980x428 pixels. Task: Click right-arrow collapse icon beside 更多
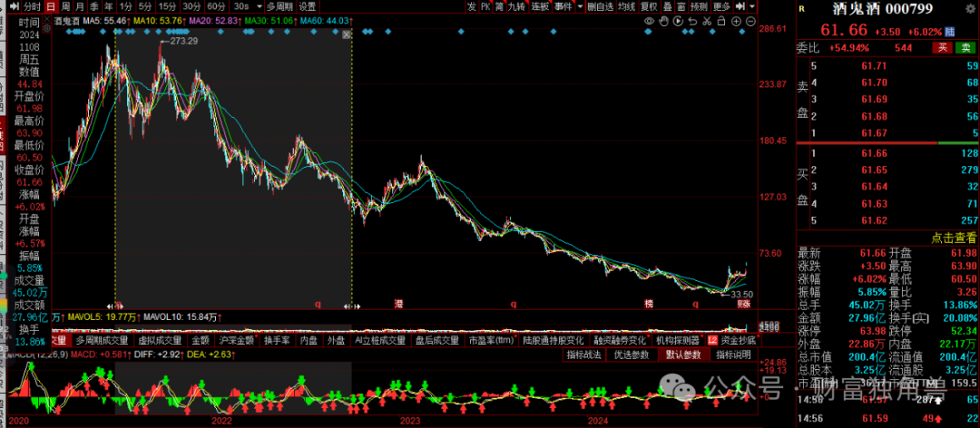point(740,6)
